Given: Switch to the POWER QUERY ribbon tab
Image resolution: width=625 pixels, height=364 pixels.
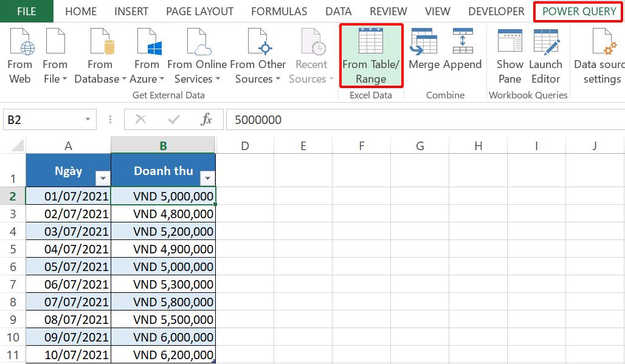Looking at the screenshot, I should [x=576, y=11].
